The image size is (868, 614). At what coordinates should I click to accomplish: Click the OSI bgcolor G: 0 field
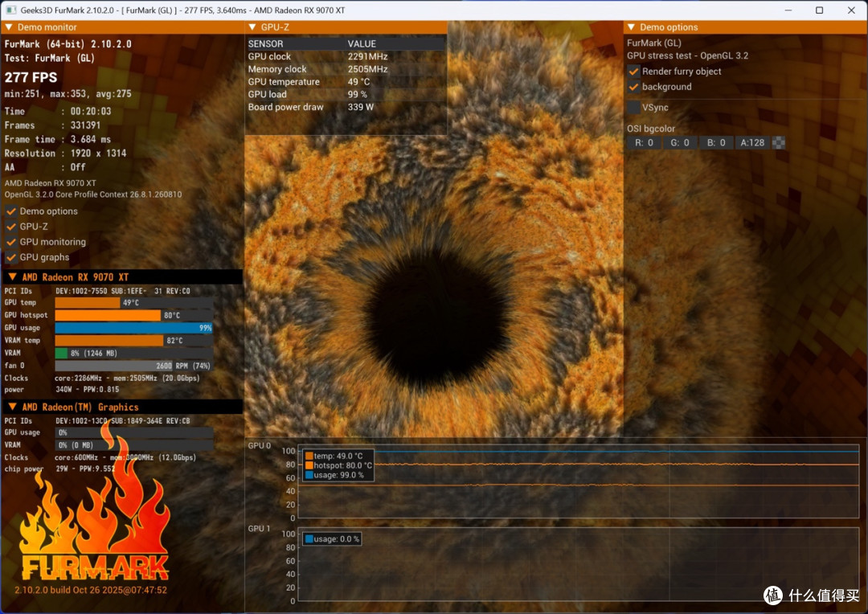click(680, 143)
